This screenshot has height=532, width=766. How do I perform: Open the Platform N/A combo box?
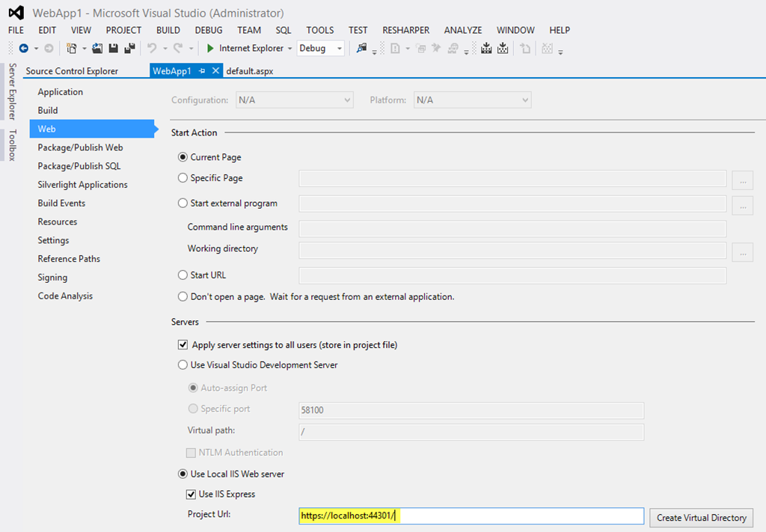(x=472, y=100)
